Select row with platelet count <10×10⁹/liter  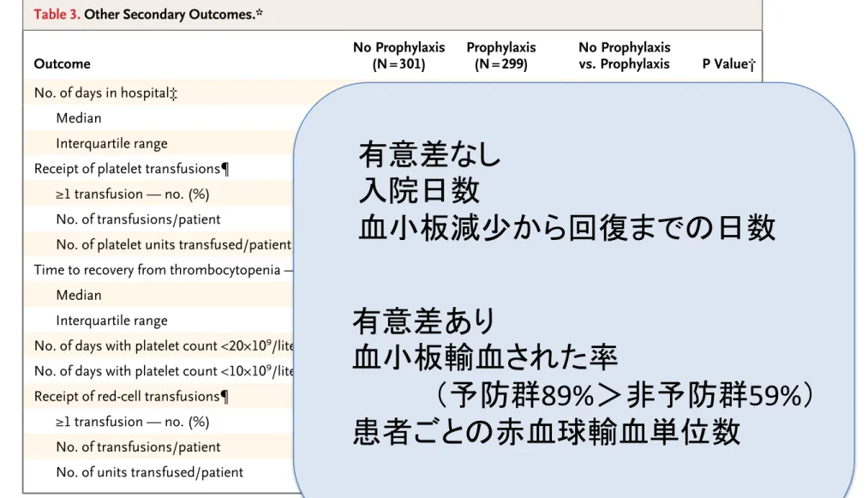(x=164, y=371)
